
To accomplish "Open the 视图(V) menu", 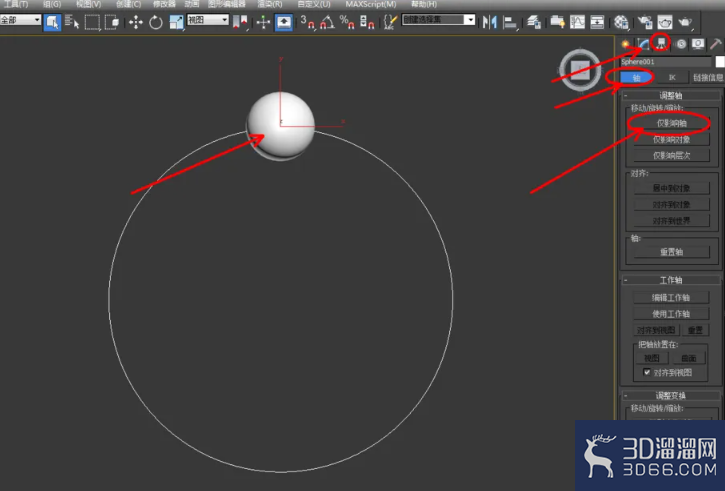I will coord(88,4).
